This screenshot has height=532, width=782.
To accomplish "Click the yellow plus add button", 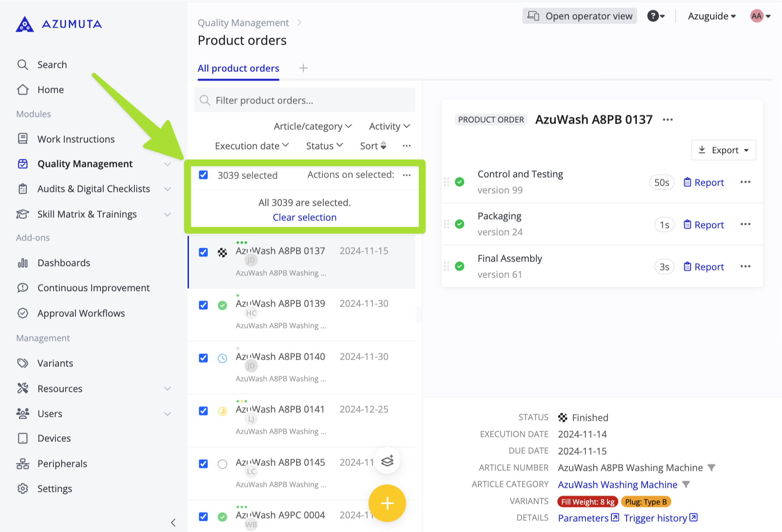I will [387, 503].
